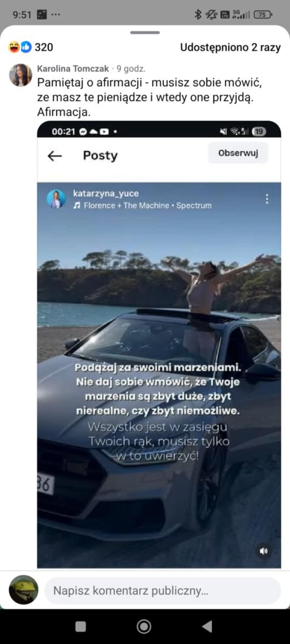Tap the like reaction icon beside 320

tap(26, 47)
